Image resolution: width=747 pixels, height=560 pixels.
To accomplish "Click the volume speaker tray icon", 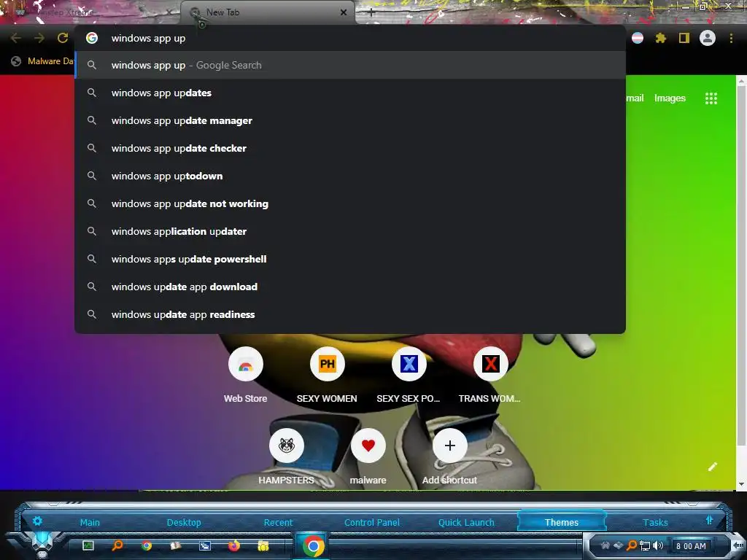I will (x=658, y=545).
